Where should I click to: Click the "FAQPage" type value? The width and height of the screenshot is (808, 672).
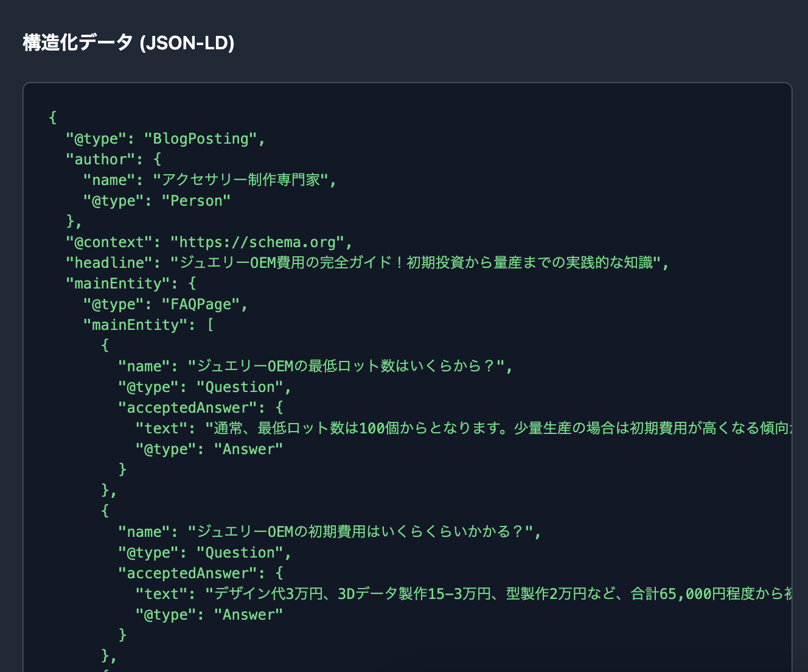coord(200,304)
